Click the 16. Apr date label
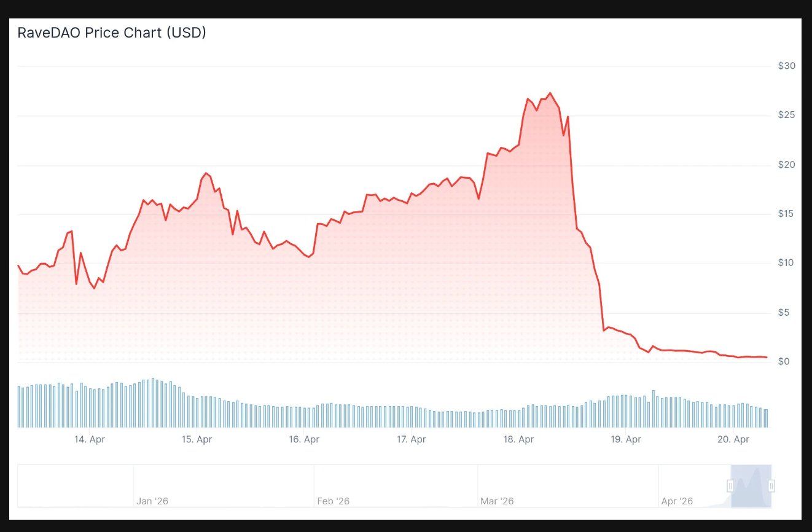The height and width of the screenshot is (532, 812). (x=304, y=439)
